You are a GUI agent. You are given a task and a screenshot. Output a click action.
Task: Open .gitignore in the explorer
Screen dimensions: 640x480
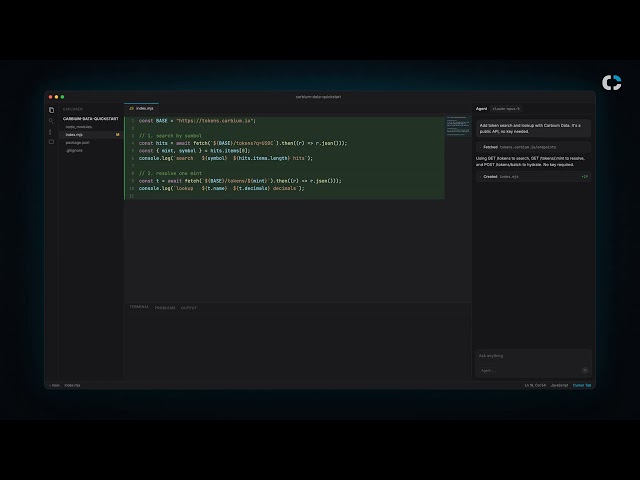point(74,150)
